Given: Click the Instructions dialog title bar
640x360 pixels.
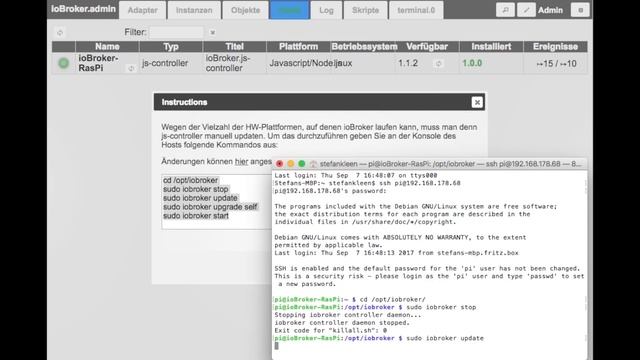Looking at the screenshot, I should 319,102.
